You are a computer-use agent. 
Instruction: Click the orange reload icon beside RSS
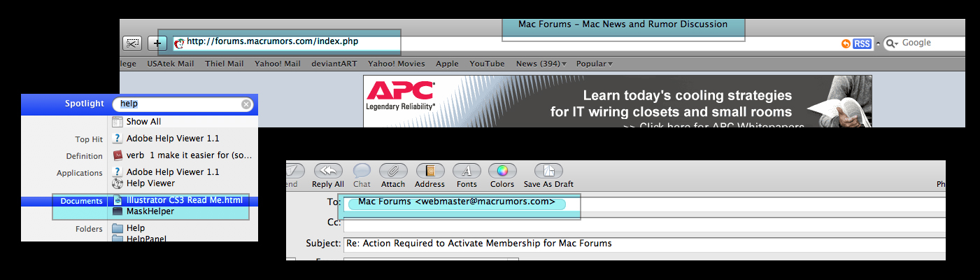[x=846, y=43]
